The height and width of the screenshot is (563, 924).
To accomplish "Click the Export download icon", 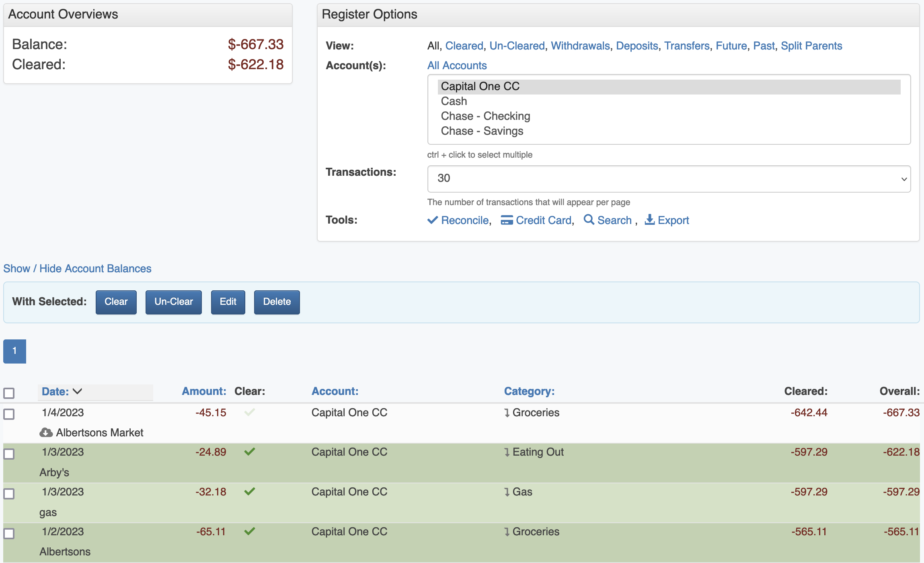I will coord(649,220).
